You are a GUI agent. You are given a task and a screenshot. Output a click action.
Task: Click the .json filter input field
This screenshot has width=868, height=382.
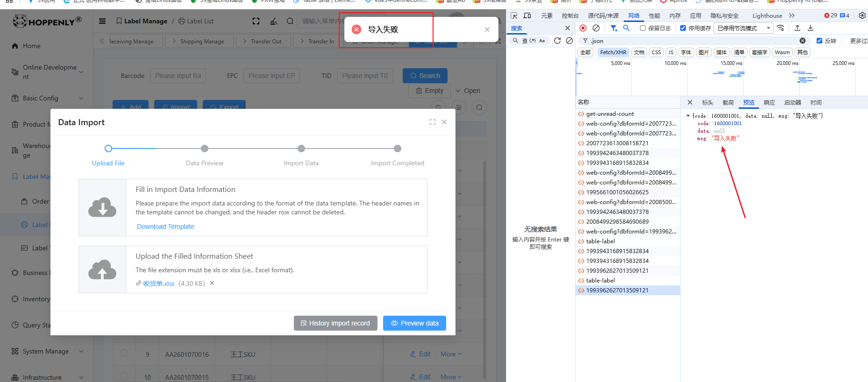(x=691, y=41)
